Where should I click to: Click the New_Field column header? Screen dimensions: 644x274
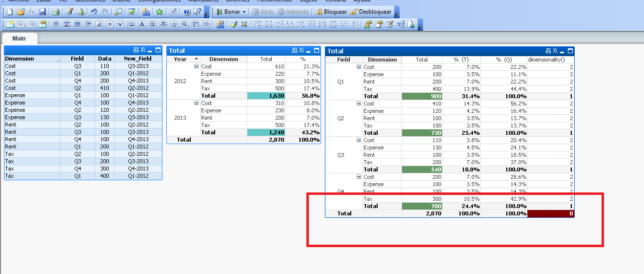(x=138, y=59)
